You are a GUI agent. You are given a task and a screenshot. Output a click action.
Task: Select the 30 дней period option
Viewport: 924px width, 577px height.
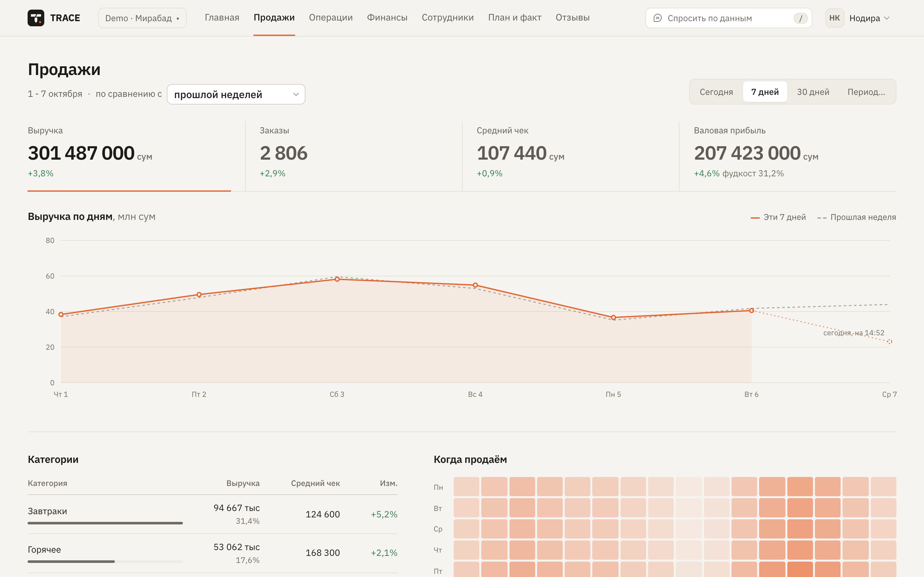pos(813,92)
